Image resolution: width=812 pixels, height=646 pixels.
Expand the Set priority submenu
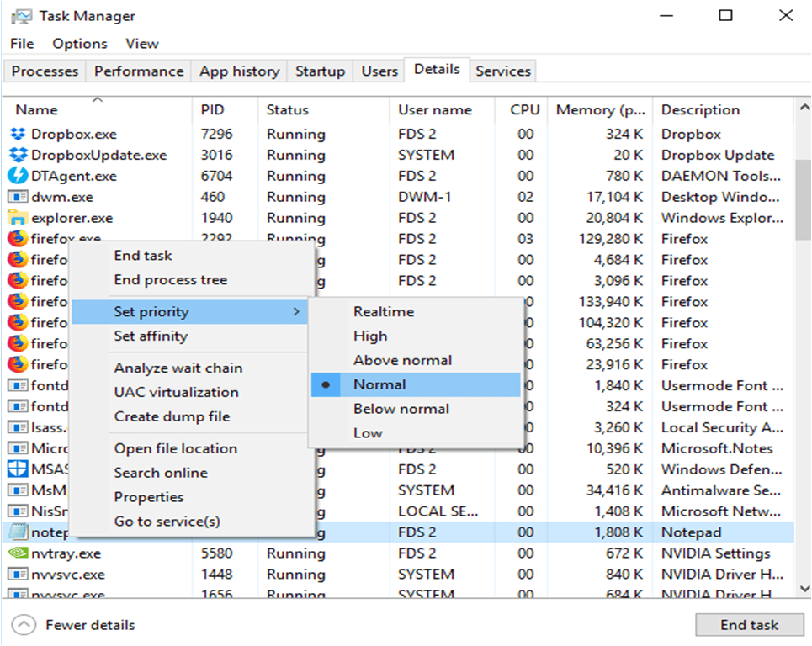[189, 311]
